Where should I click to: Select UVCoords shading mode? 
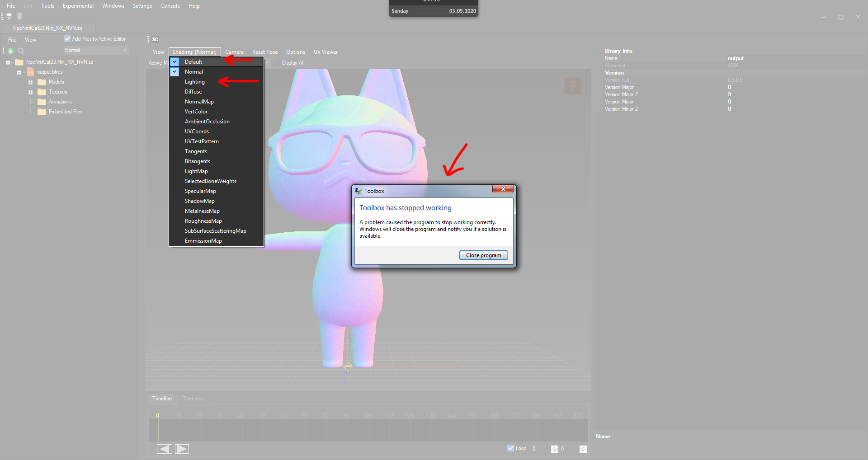[x=216, y=131]
